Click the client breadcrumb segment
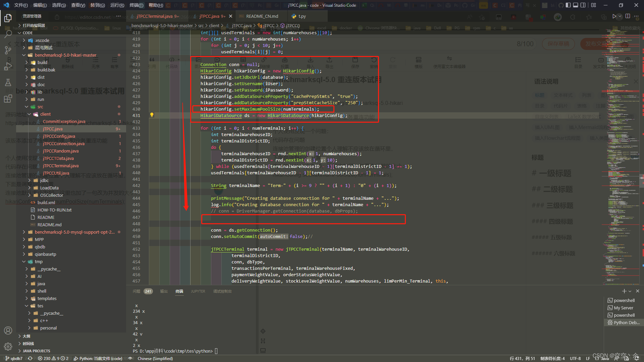 214,25
